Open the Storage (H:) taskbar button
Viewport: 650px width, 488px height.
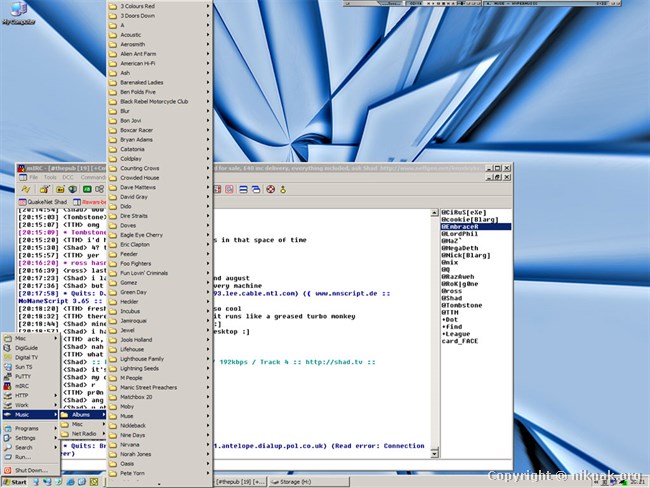click(x=308, y=482)
